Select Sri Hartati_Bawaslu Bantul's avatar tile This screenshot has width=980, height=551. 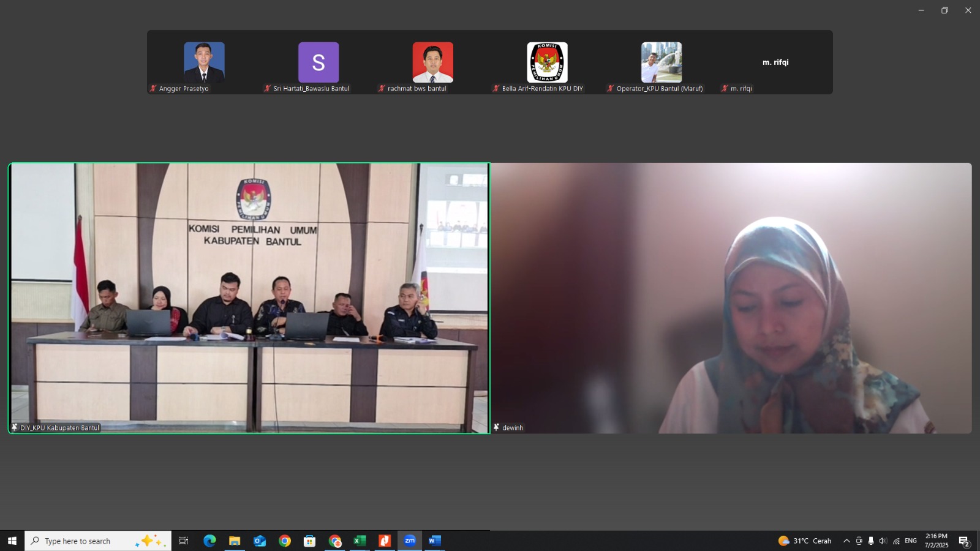[x=318, y=62]
